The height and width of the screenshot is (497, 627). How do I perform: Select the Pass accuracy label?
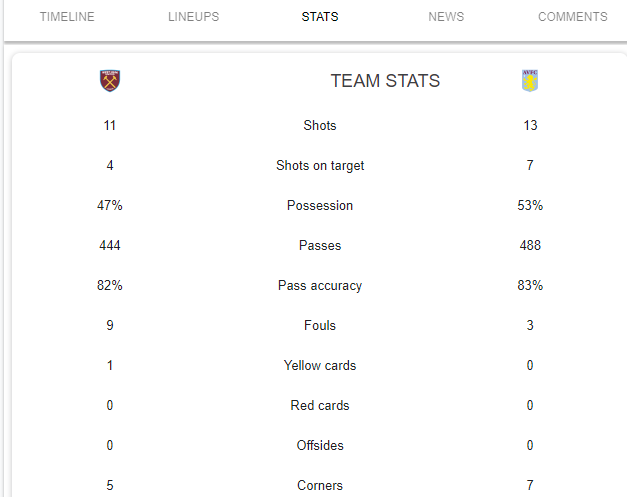coord(320,285)
